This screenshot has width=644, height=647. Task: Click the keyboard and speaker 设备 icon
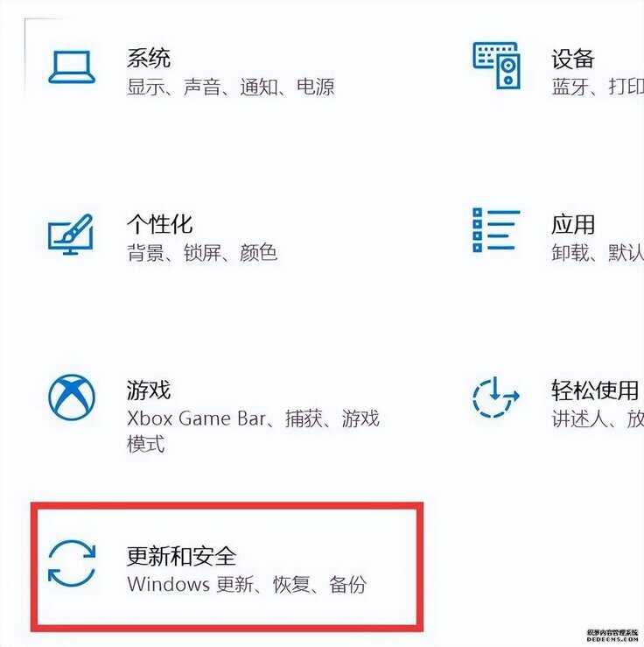click(x=496, y=65)
